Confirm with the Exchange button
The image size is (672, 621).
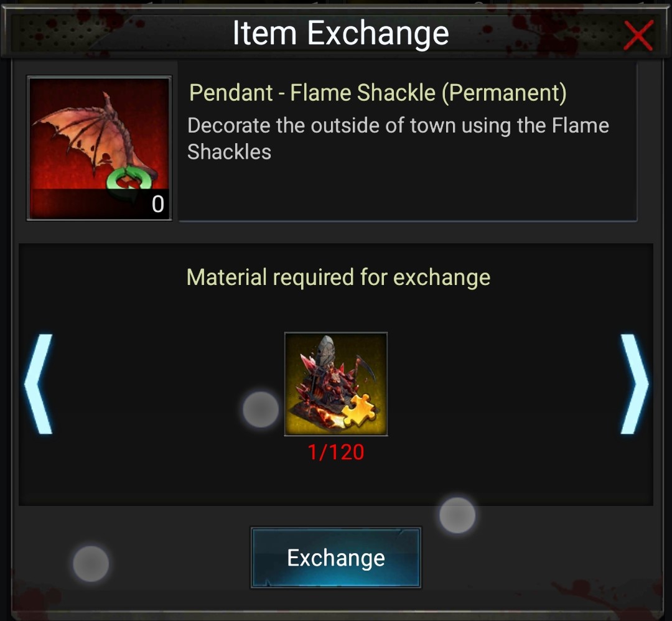click(x=336, y=558)
